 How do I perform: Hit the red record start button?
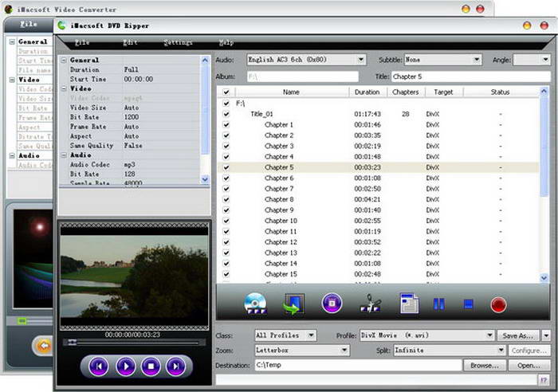click(x=499, y=304)
